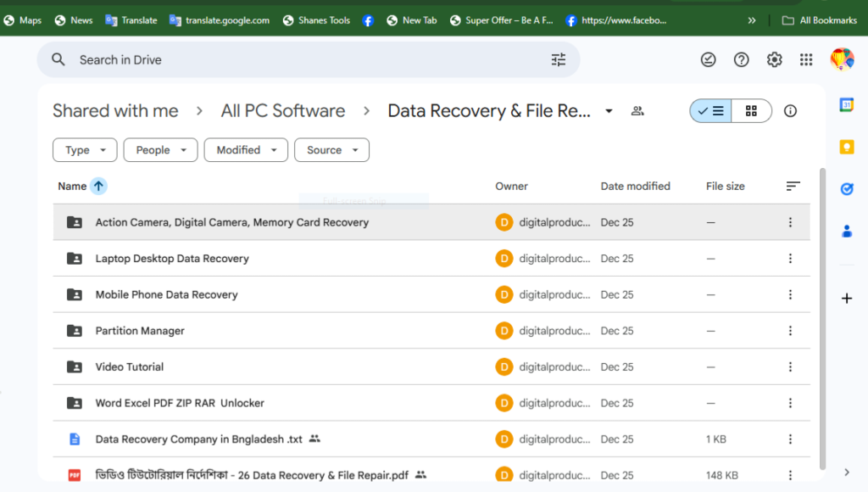This screenshot has width=868, height=492.
Task: Open the offline ready status icon
Action: [x=709, y=59]
